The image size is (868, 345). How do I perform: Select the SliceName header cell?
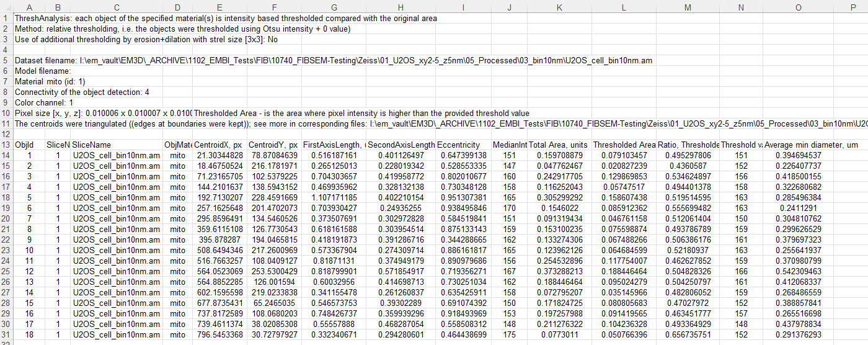[x=117, y=145]
